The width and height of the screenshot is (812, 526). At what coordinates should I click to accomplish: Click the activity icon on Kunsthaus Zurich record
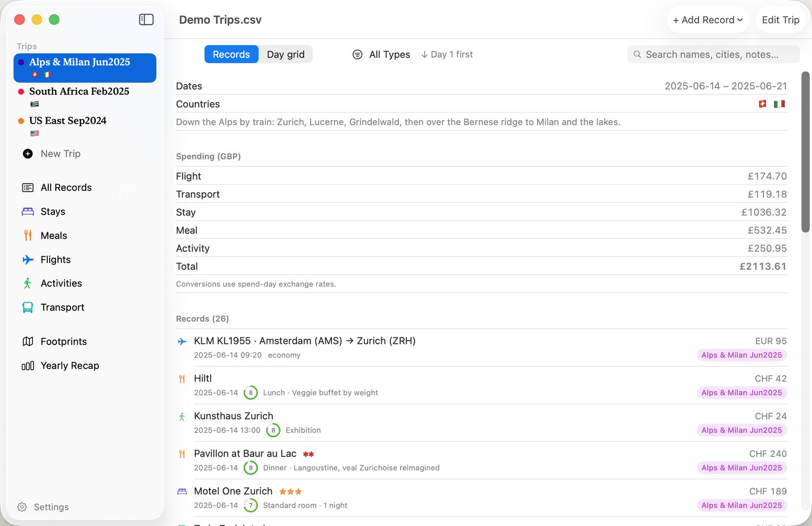coord(182,417)
